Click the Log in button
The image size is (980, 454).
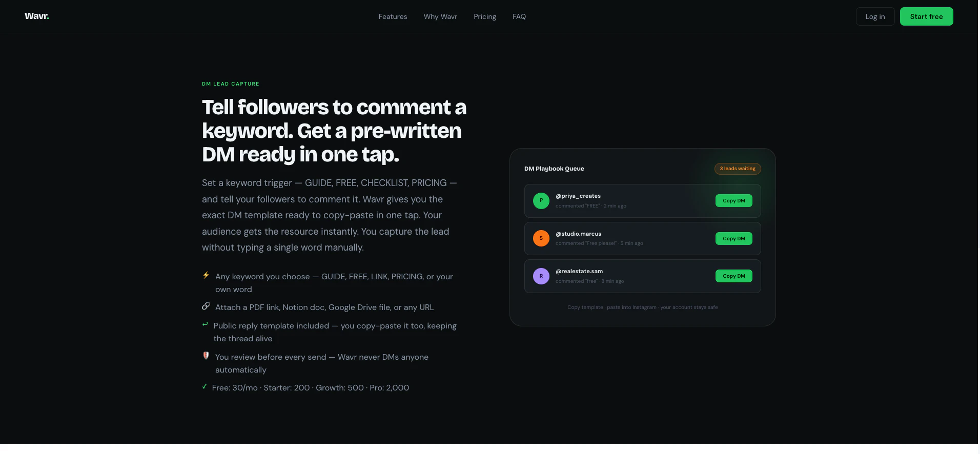[x=875, y=16]
